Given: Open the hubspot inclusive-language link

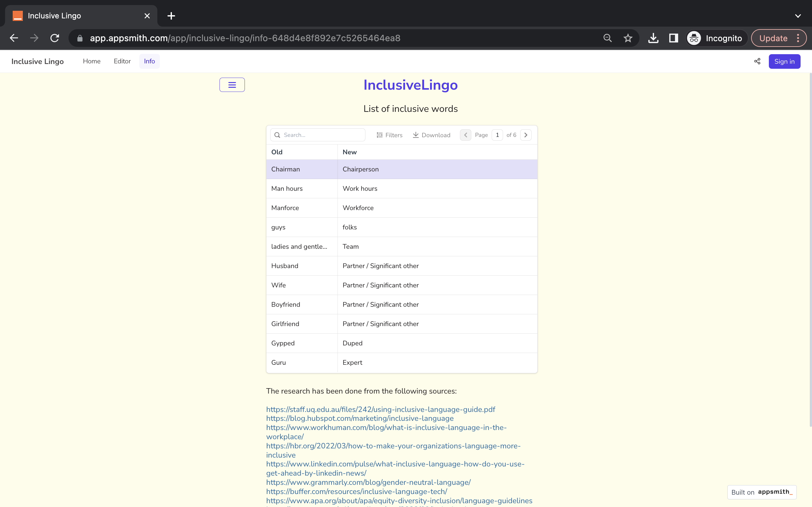Looking at the screenshot, I should click(x=360, y=419).
